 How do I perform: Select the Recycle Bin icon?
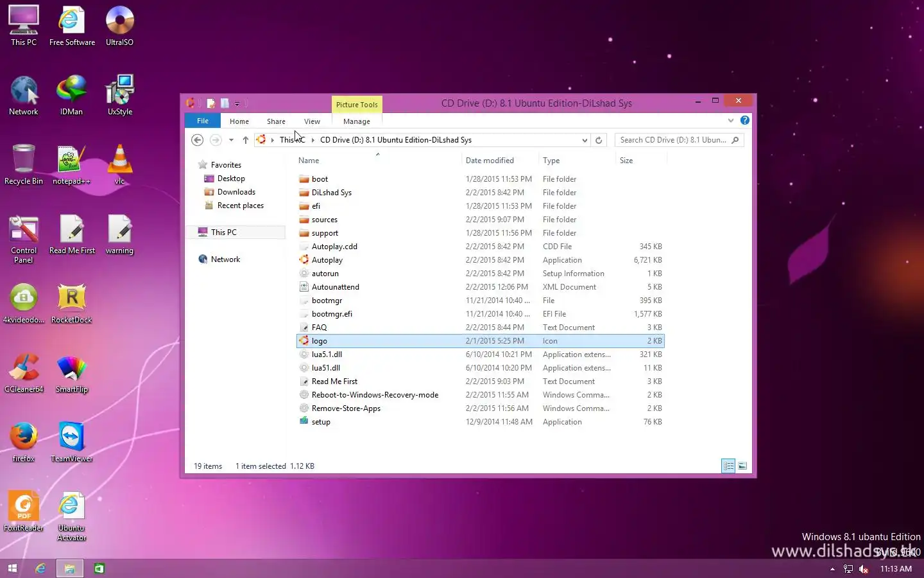point(24,164)
